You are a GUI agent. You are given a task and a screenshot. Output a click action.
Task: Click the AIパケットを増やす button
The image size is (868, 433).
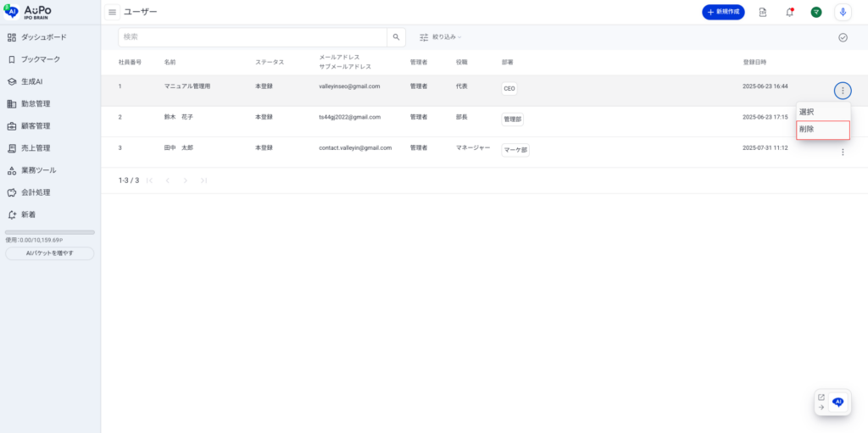point(49,253)
